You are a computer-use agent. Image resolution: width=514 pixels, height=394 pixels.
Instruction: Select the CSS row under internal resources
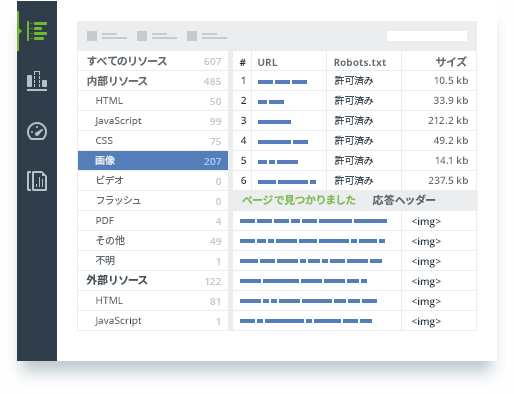click(153, 141)
